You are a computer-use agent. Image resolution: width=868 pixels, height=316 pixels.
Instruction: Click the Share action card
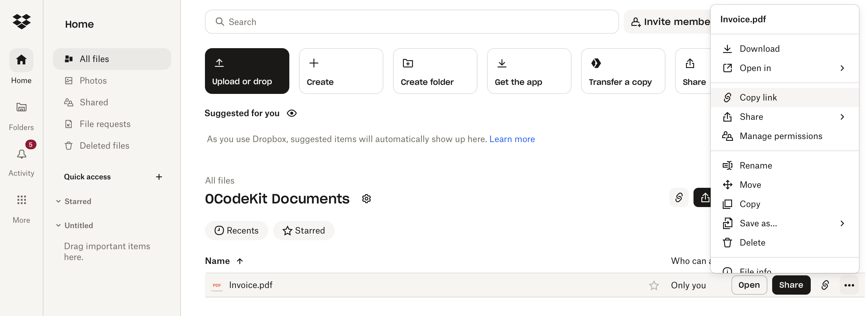point(693,71)
